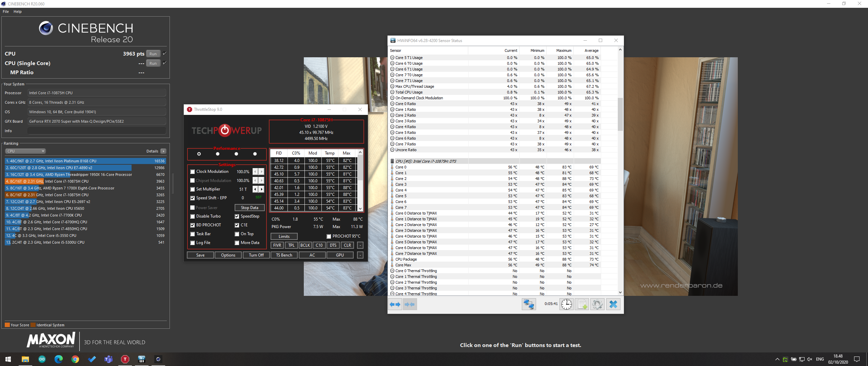
Task: Collapse ThrottleStop bottom panel minus button
Action: coord(360,255)
